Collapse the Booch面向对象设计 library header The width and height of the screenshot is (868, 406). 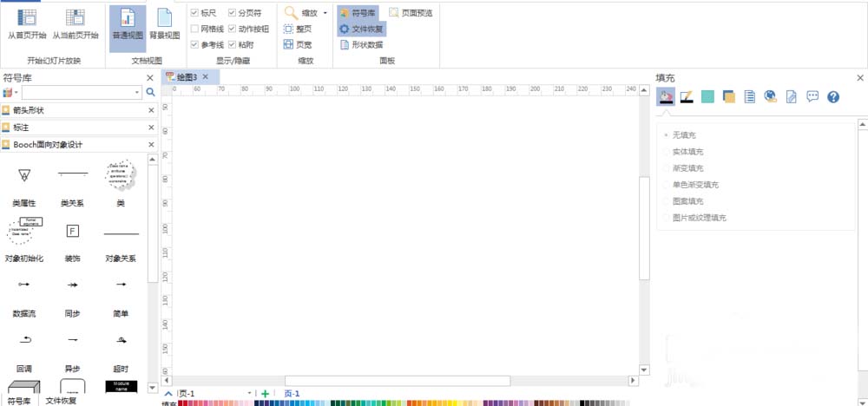point(79,144)
